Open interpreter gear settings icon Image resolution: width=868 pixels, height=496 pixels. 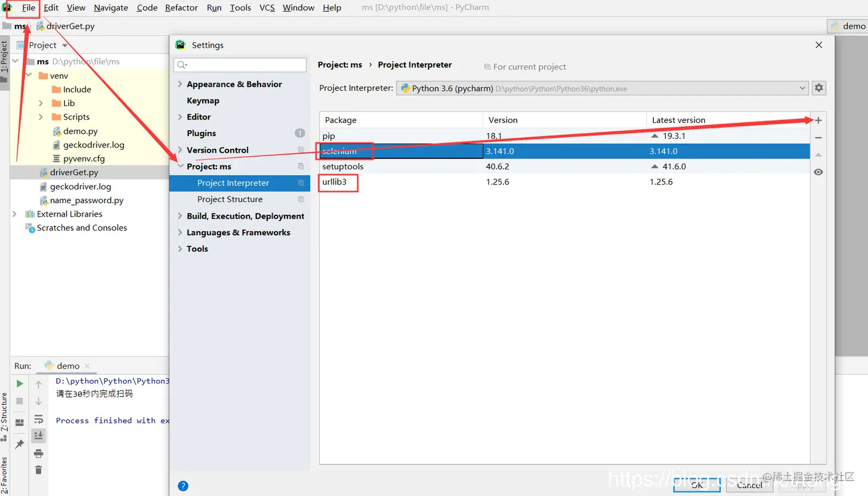(x=819, y=88)
